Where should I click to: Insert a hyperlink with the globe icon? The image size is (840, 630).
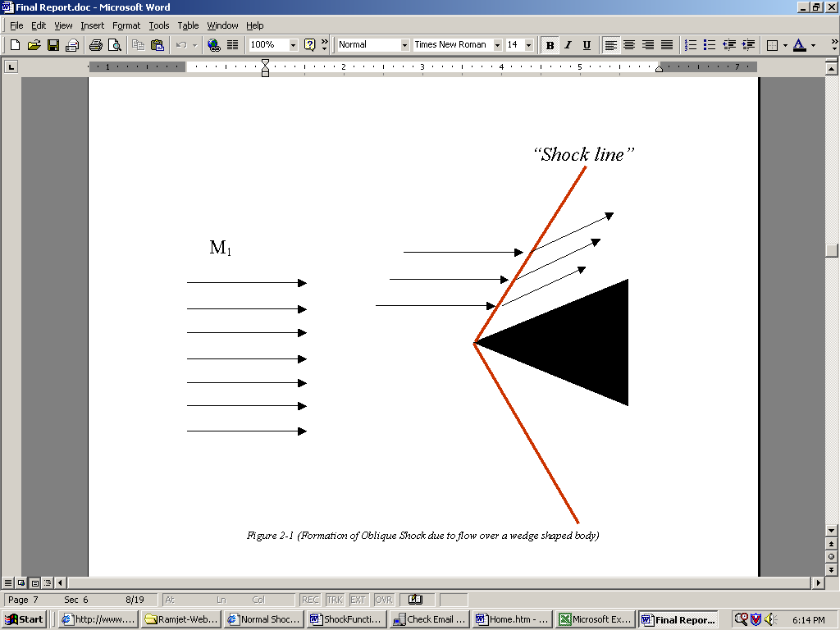214,45
